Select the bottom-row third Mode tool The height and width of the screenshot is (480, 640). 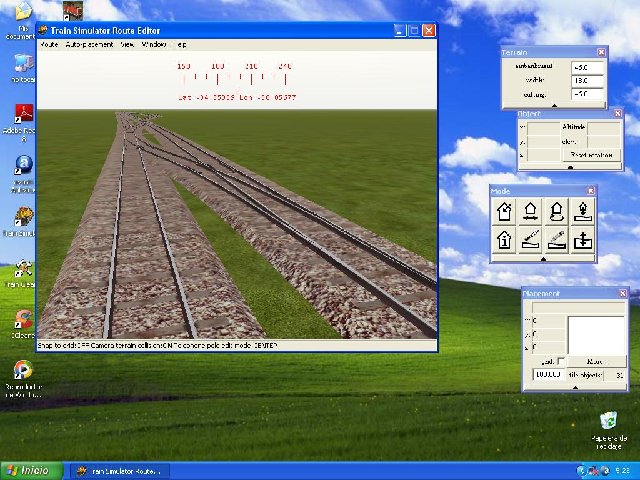(x=557, y=240)
